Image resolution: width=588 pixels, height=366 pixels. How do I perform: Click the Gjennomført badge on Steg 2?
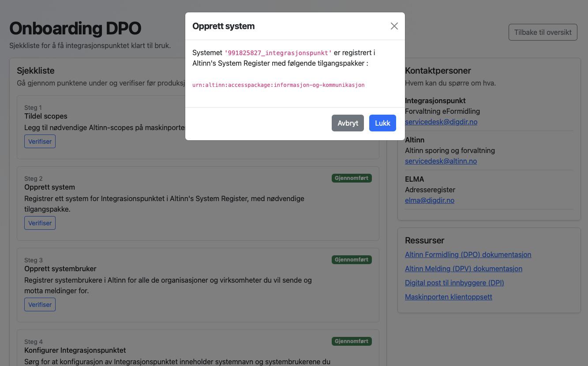click(x=352, y=178)
